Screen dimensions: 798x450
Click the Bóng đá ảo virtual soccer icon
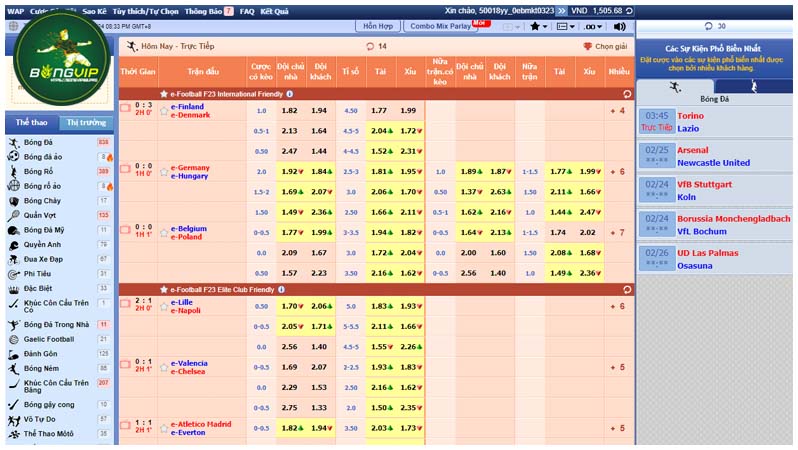tap(14, 157)
